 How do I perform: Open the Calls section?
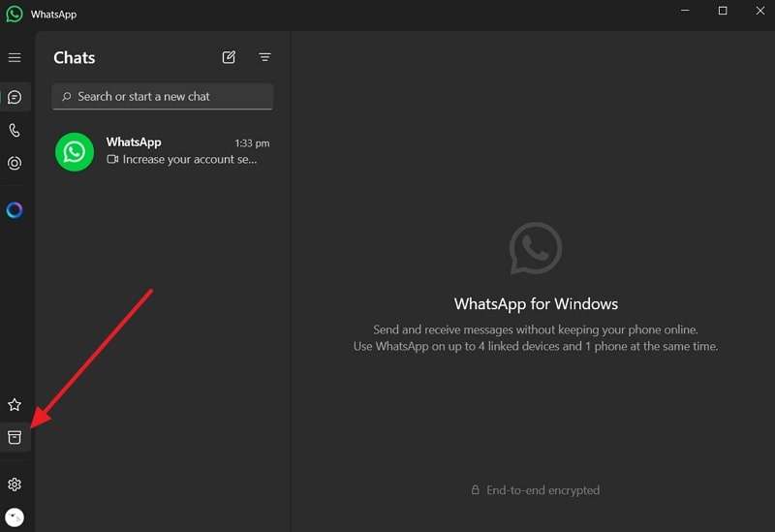point(15,131)
